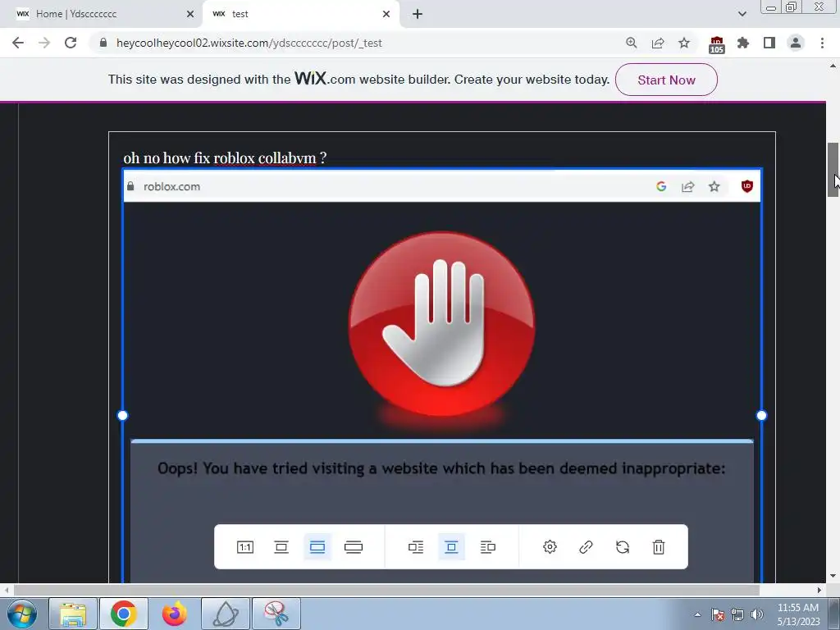Screen dimensions: 840x630
Task: Open Chrome three-dot menu
Action: 822,43
